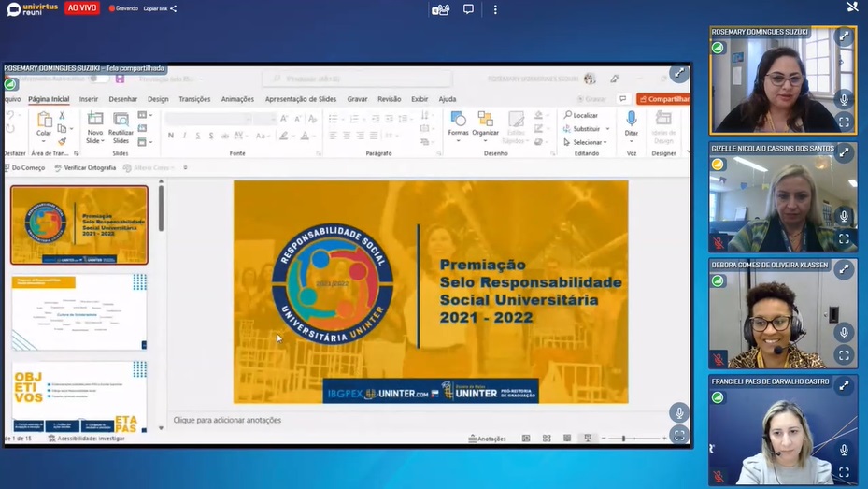The width and height of the screenshot is (868, 489).
Task: Toggle microphone on Gizelle's video tile
Action: pos(845,216)
